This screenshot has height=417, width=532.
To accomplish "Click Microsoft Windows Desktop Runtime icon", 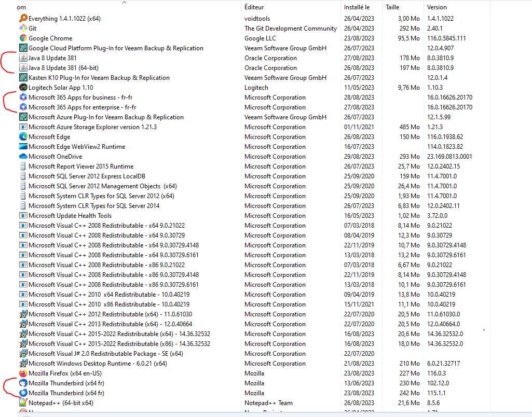I will pos(23,363).
